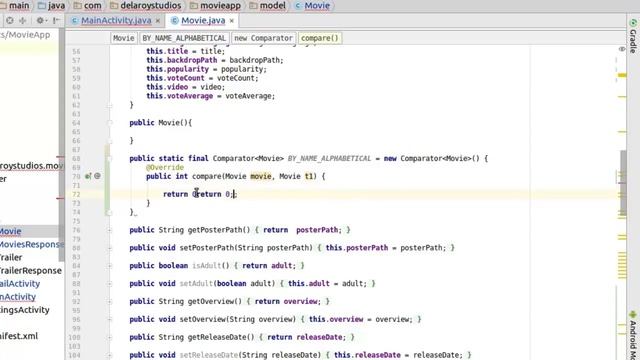This screenshot has width=640, height=360.
Task: Close the Movie.java tab
Action: click(231, 20)
